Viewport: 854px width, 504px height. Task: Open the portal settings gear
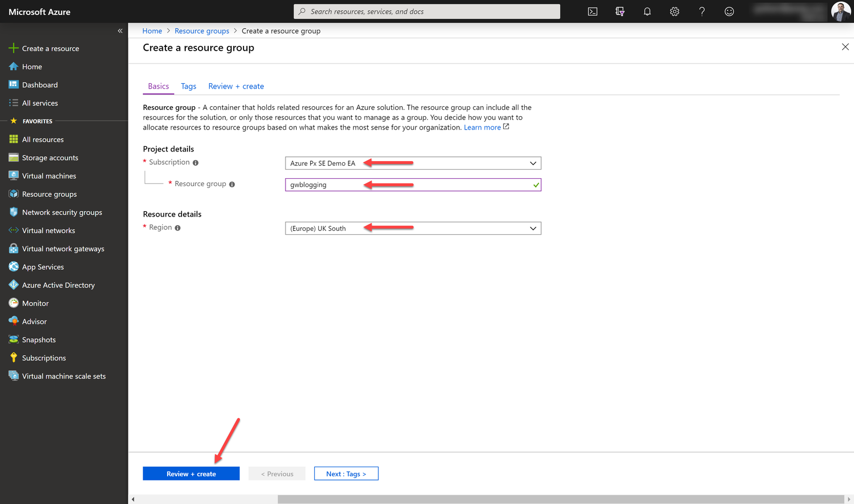pyautogui.click(x=674, y=11)
